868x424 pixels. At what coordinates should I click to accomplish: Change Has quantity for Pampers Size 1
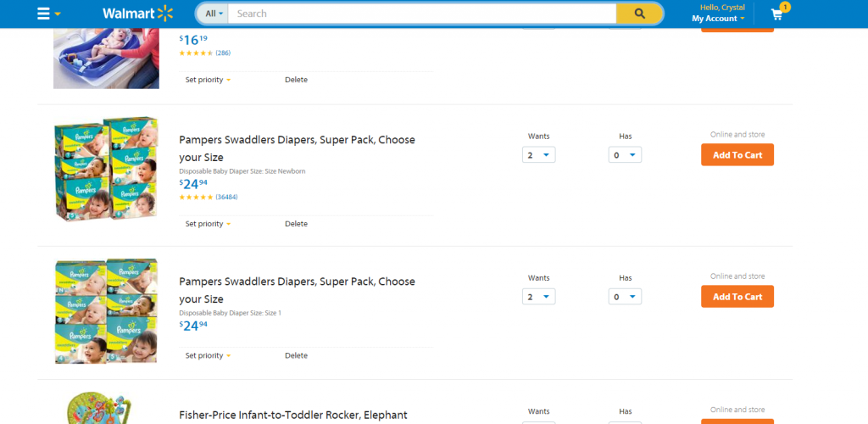[x=625, y=297]
